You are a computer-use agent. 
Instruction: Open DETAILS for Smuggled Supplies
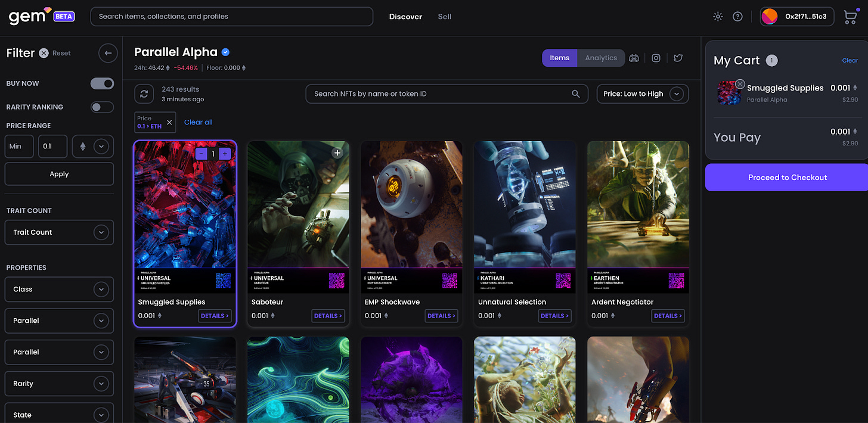[215, 316]
